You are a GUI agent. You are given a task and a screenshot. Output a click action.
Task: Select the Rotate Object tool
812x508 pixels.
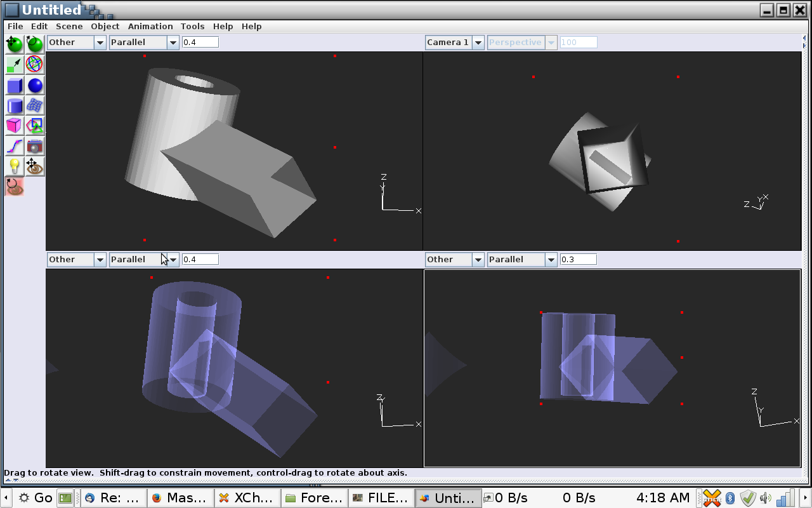click(35, 44)
